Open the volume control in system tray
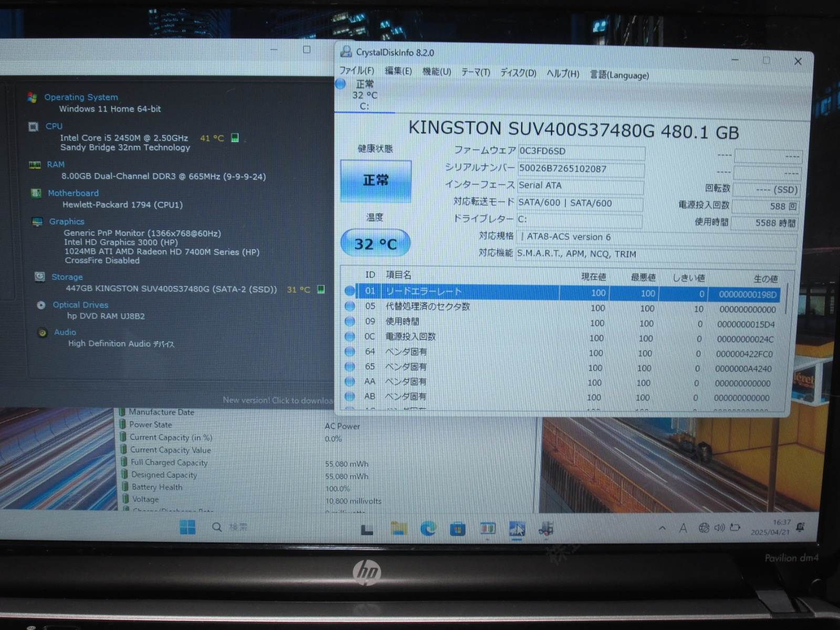840x630 pixels. (x=719, y=528)
